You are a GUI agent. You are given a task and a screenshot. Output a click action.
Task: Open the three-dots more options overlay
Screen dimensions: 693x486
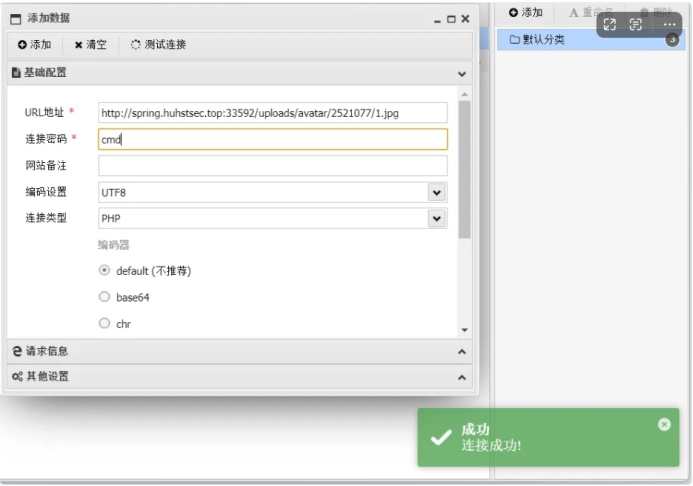click(669, 24)
